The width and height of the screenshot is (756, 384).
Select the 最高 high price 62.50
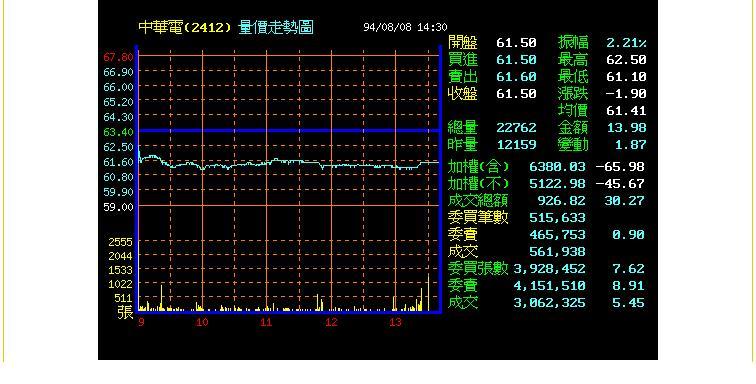coord(626,60)
